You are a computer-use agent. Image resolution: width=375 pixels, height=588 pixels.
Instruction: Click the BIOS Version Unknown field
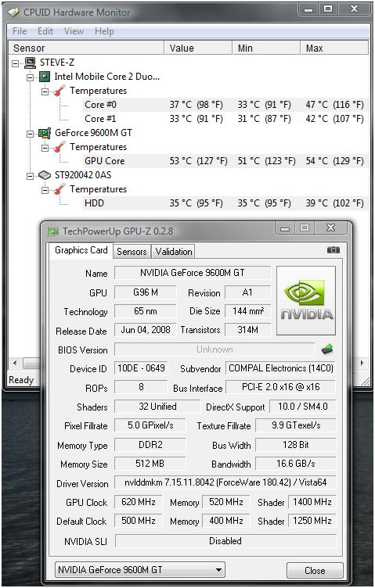tap(215, 350)
